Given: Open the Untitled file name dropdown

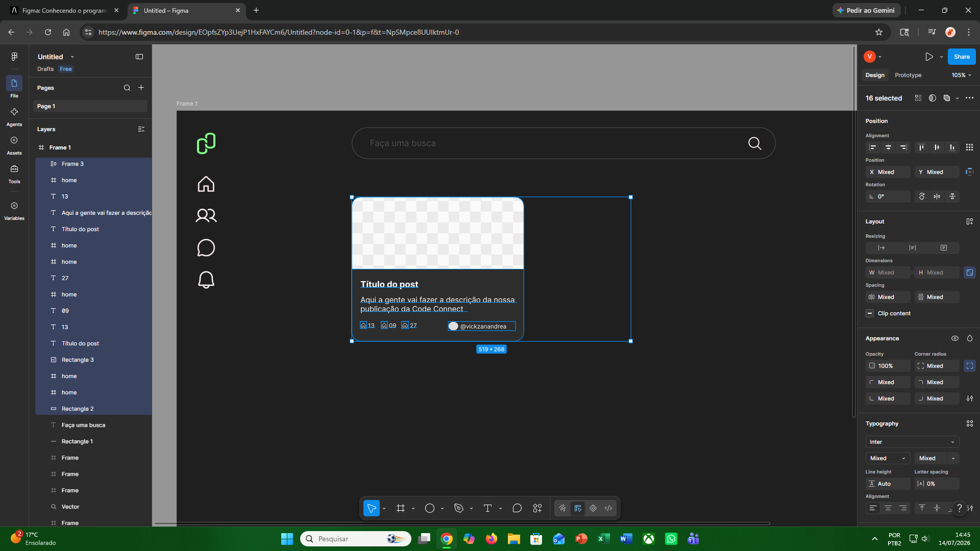Looking at the screenshot, I should point(72,57).
